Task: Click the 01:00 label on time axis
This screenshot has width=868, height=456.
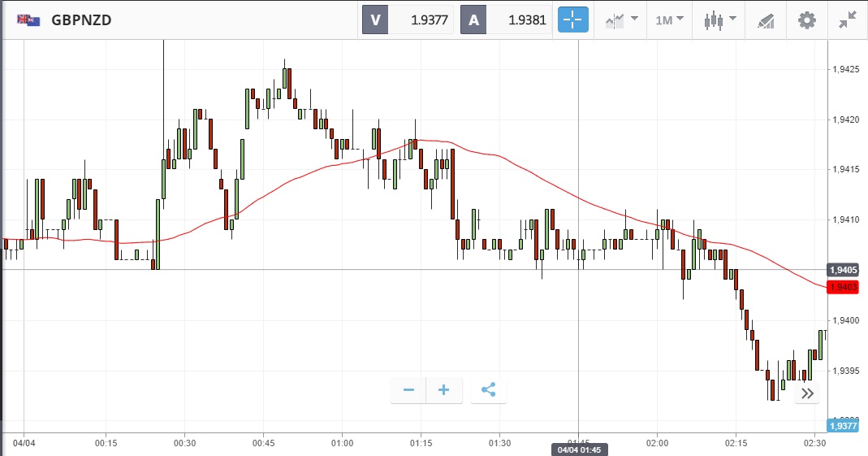Action: click(342, 443)
